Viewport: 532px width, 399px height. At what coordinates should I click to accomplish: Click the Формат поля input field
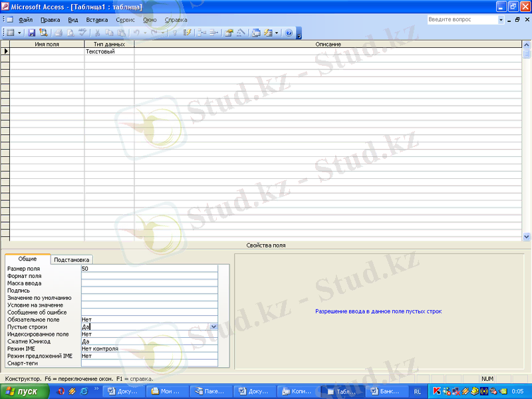[149, 276]
